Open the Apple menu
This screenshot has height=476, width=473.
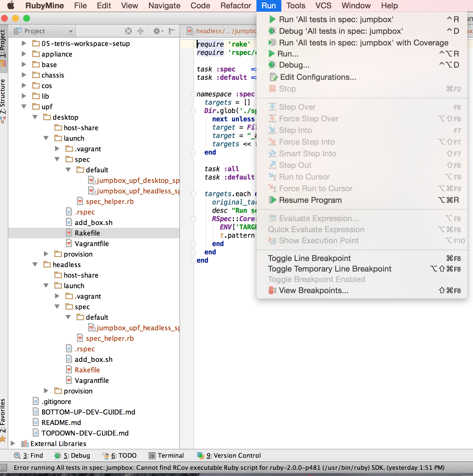pyautogui.click(x=11, y=6)
